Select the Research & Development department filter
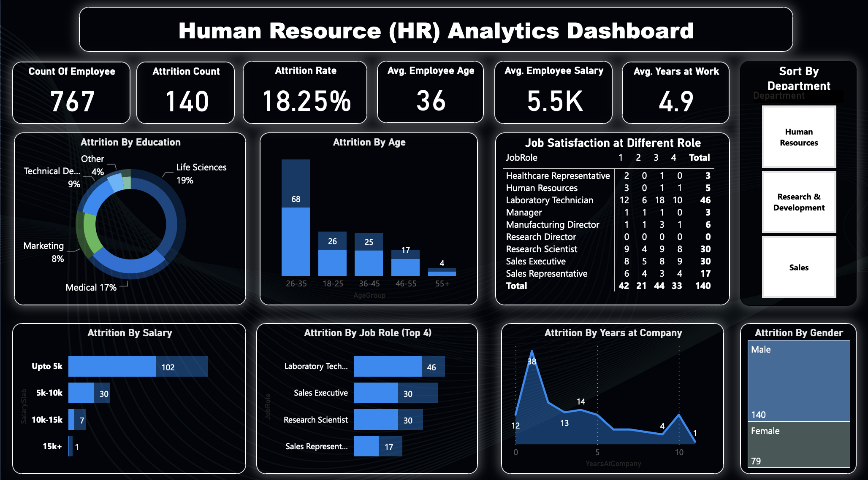 tap(798, 202)
